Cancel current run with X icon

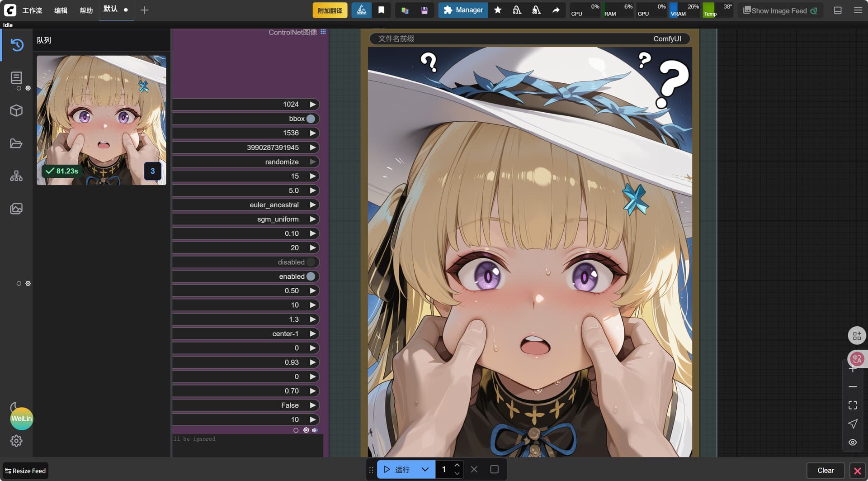coord(474,469)
